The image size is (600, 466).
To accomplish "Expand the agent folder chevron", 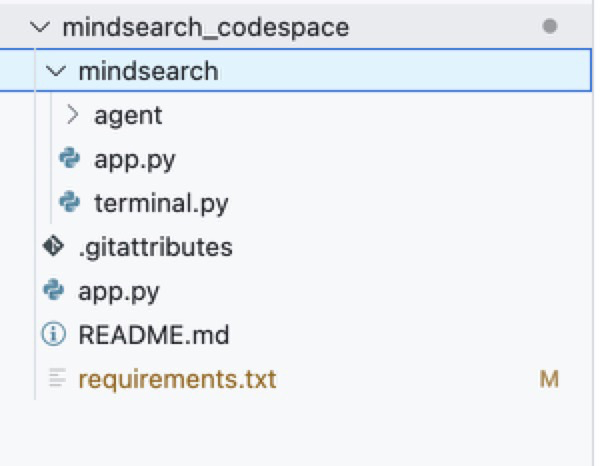I will [72, 116].
